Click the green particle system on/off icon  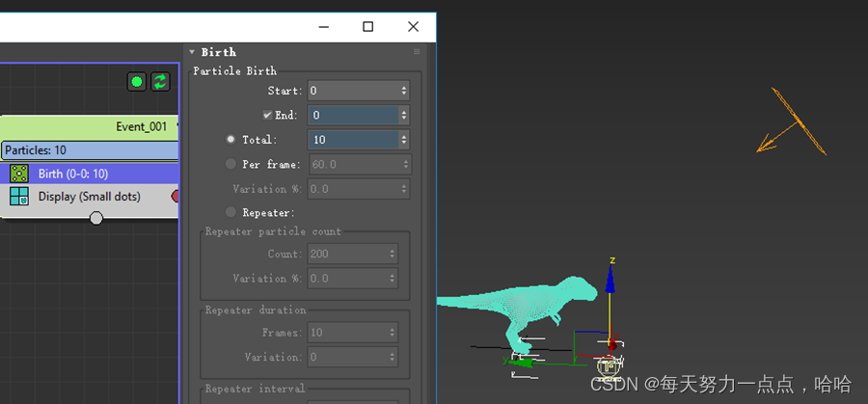137,82
